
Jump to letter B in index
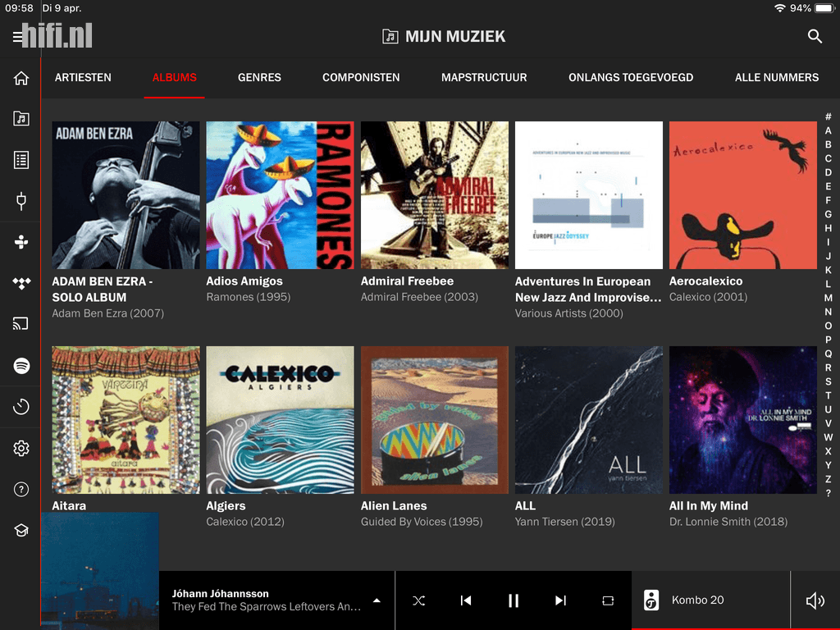point(829,144)
